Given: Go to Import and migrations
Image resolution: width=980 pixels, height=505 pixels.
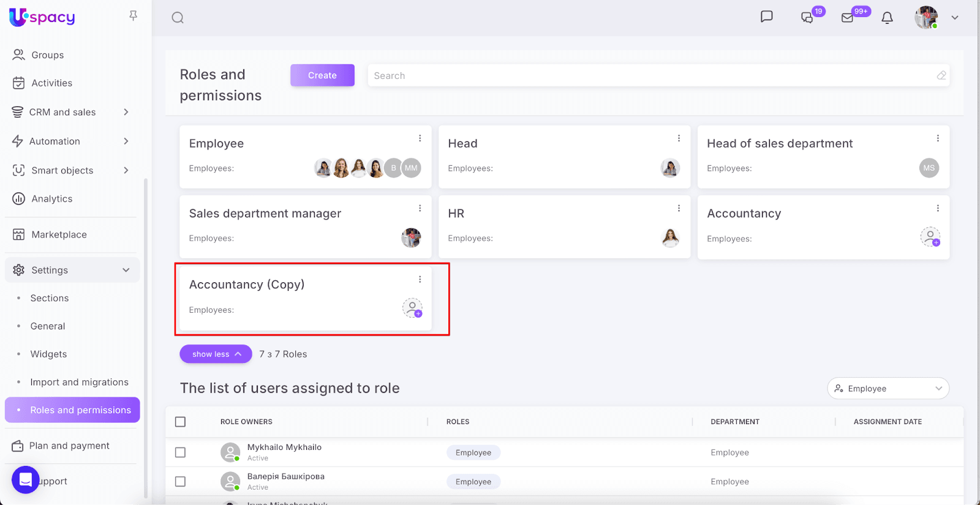Looking at the screenshot, I should [x=79, y=382].
